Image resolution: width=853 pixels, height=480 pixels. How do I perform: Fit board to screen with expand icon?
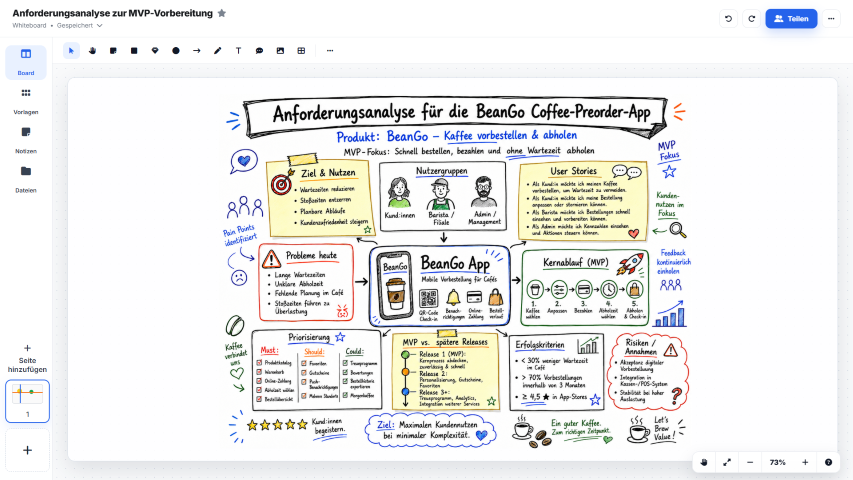click(727, 463)
